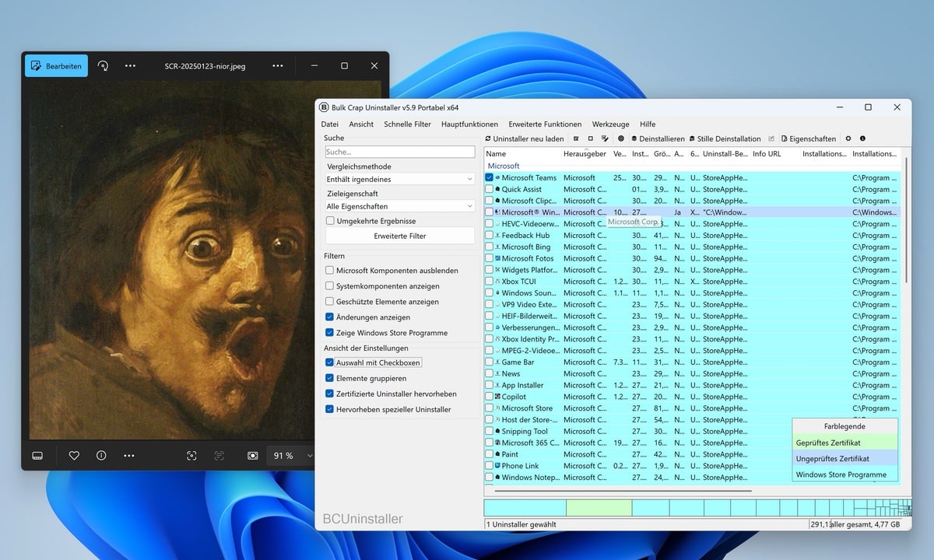Open file info in the photo viewer
Image resolution: width=934 pixels, height=560 pixels.
click(102, 455)
